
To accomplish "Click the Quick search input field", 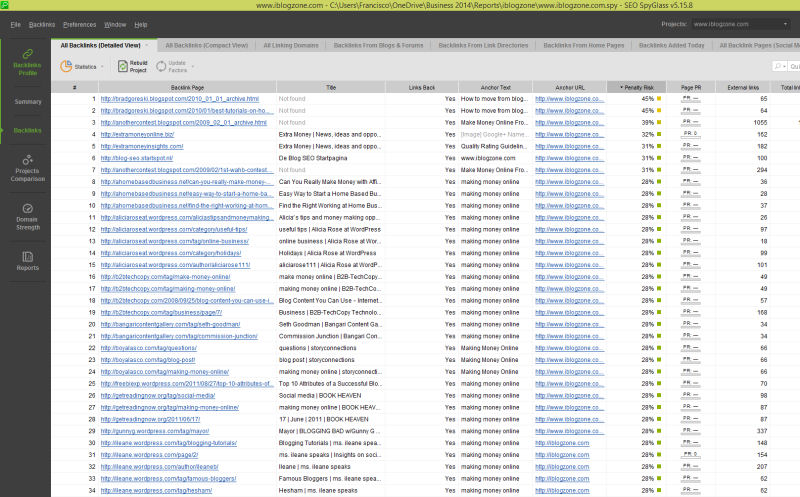I will click(x=794, y=66).
